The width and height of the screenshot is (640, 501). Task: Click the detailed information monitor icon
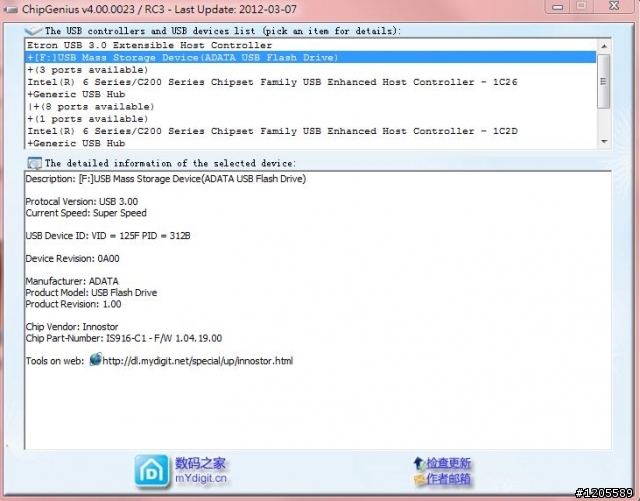(x=34, y=163)
